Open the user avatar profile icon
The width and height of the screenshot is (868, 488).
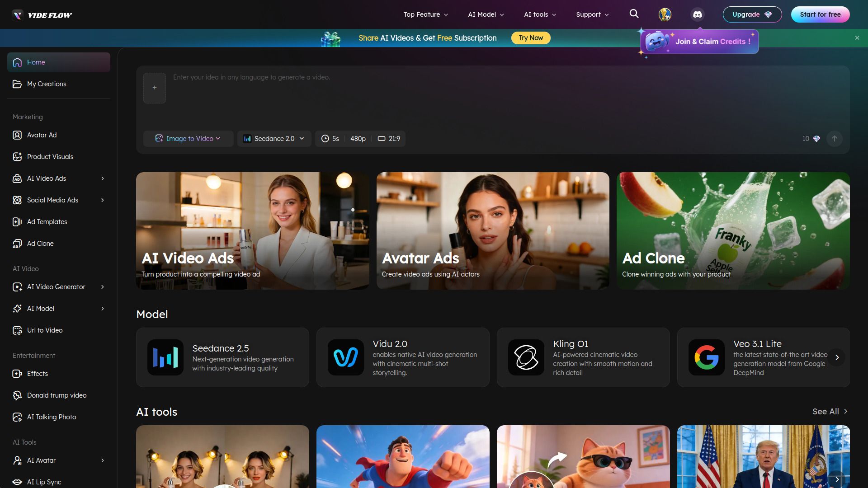point(665,14)
